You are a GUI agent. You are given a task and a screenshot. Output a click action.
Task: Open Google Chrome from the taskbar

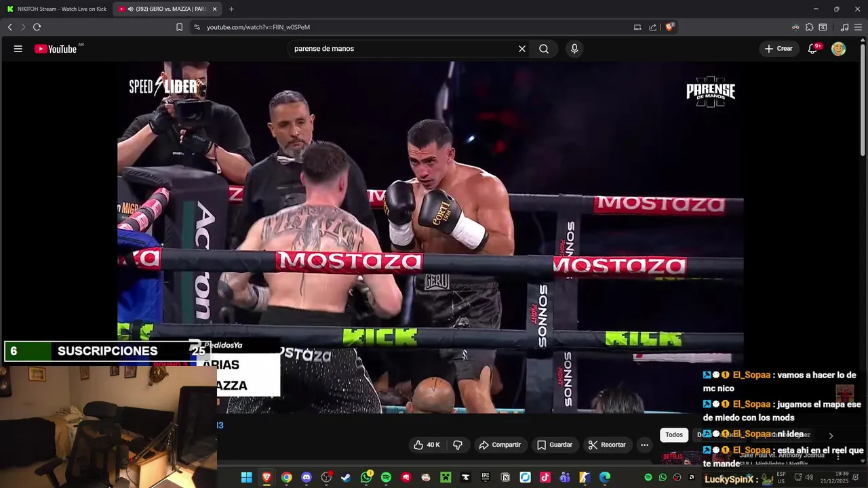[x=286, y=477]
